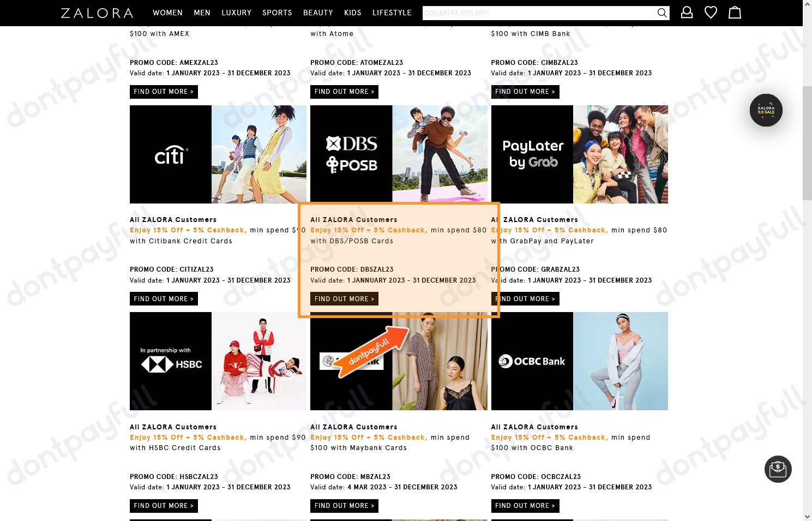Click 'with DBS/POSB Cards' text
Viewport: 812px width, 521px height.
pos(352,241)
